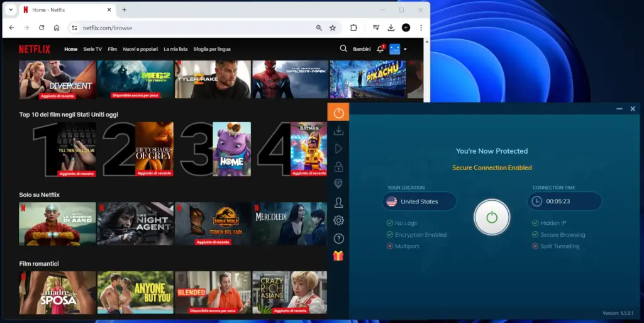Viewport: 644px width, 323px height.
Task: Open Chrome home page button
Action: click(x=57, y=28)
